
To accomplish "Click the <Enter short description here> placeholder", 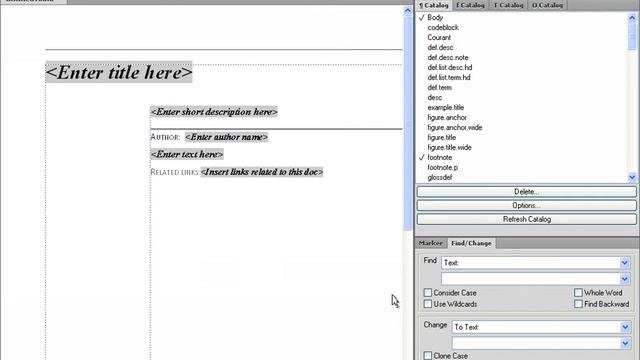I will pos(214,112).
